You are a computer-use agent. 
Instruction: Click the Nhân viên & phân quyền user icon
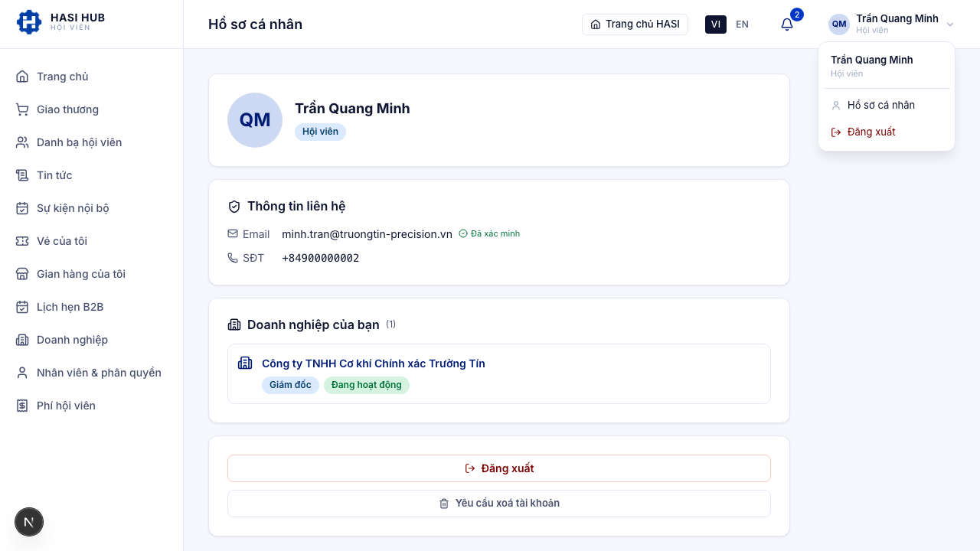(x=22, y=373)
